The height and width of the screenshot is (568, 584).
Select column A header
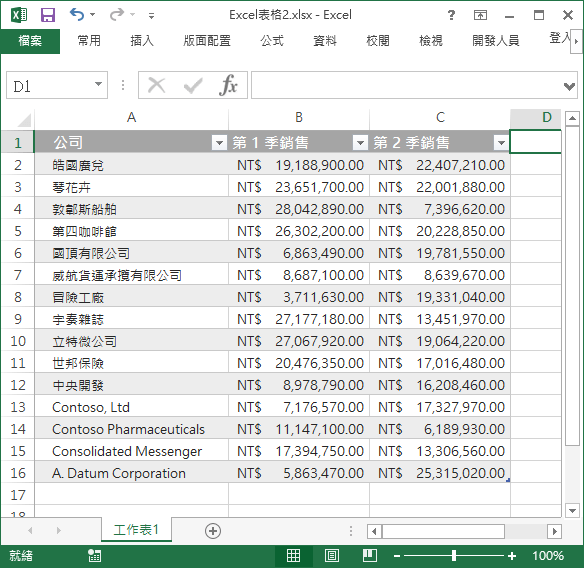[x=131, y=118]
